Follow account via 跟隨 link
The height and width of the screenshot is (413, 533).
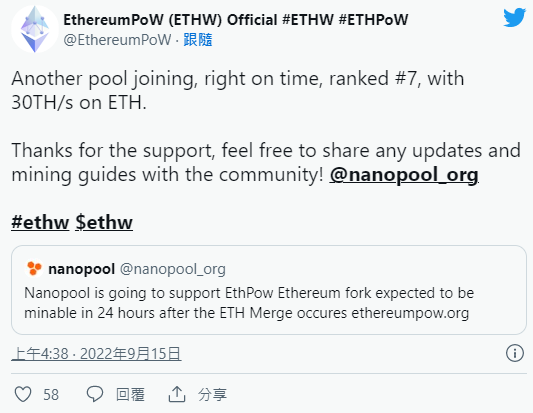[198, 40]
